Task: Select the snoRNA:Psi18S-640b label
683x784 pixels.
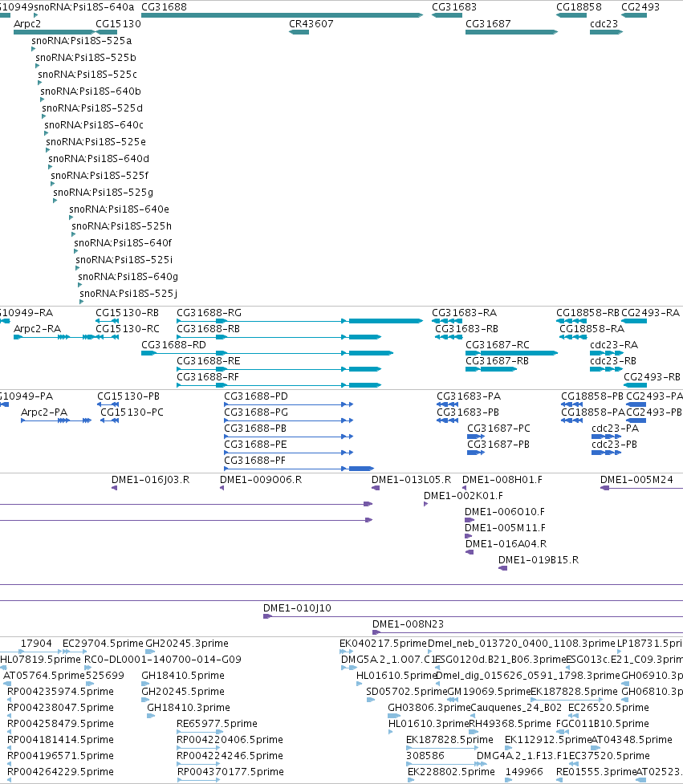Action: [x=91, y=91]
